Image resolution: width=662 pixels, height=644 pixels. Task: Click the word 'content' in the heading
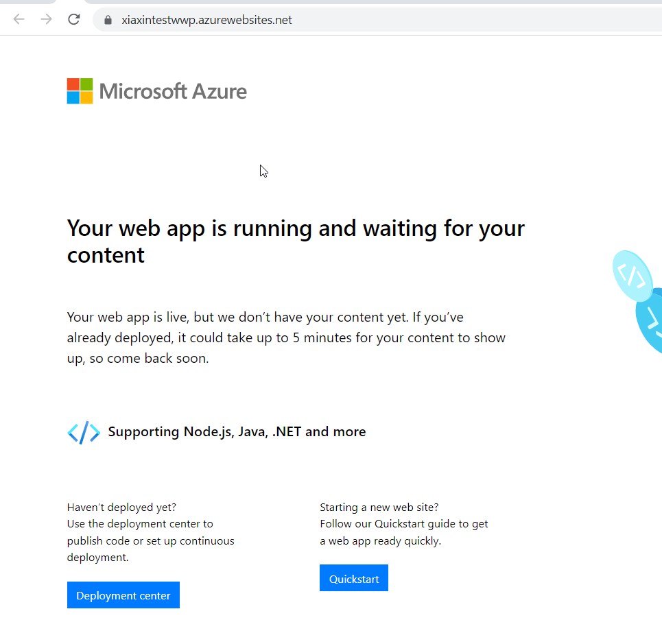[x=106, y=255]
